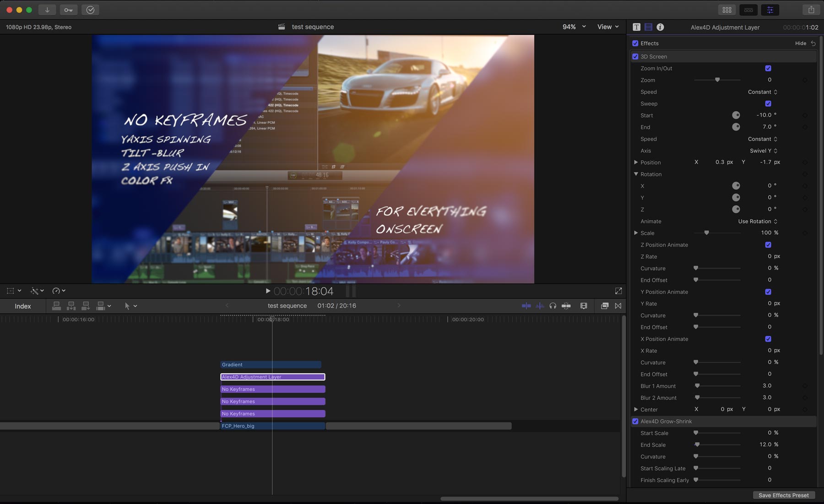824x504 pixels.
Task: Click the Index button
Action: pos(23,306)
